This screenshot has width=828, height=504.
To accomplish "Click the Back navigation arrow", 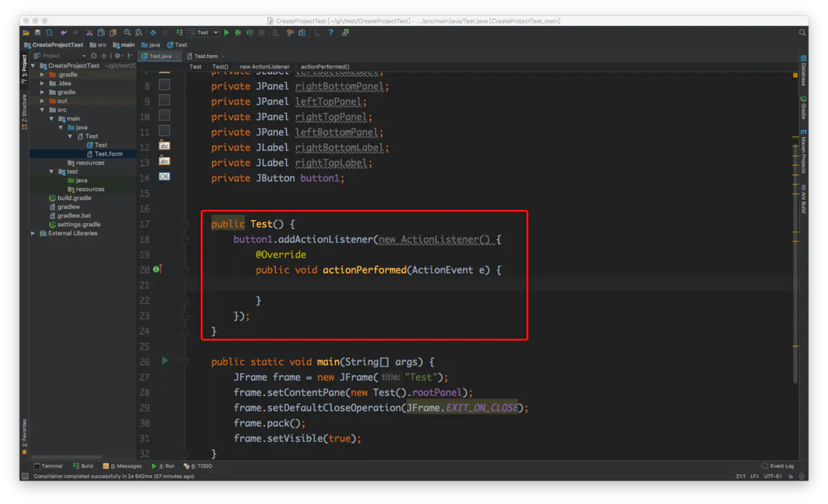I will click(x=153, y=32).
